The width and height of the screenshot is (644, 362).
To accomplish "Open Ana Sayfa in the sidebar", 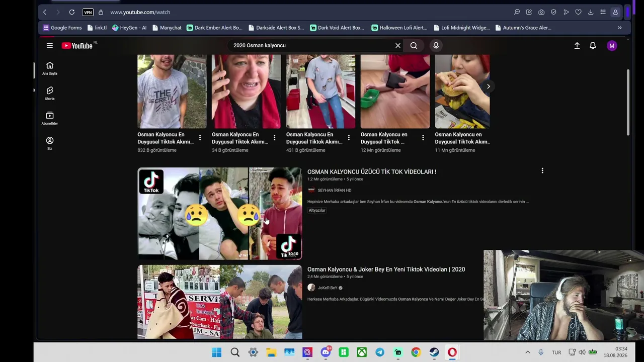I will (x=50, y=68).
